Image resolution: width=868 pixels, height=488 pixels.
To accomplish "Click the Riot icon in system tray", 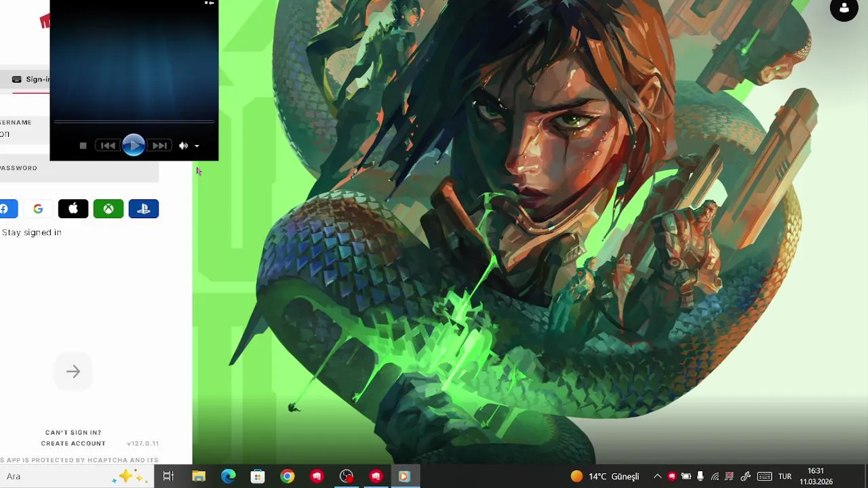I will (672, 476).
